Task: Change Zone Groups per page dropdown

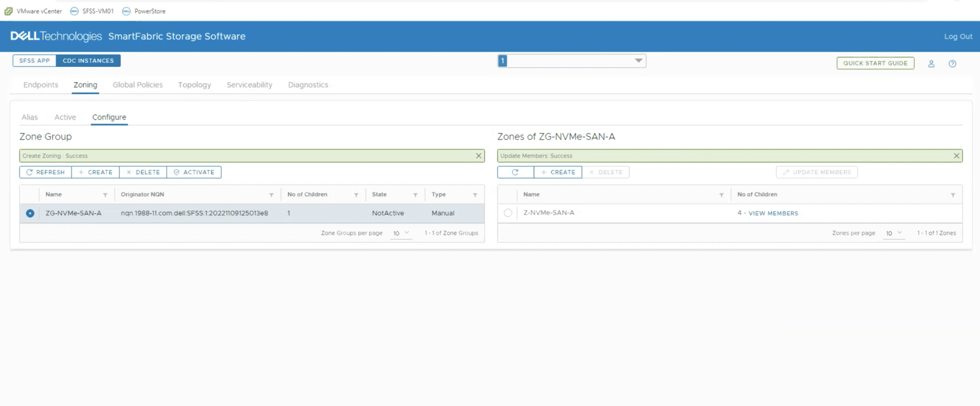Action: pyautogui.click(x=401, y=233)
